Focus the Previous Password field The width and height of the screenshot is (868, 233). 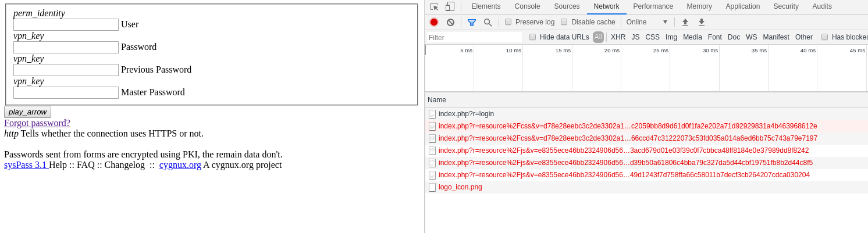click(x=66, y=70)
